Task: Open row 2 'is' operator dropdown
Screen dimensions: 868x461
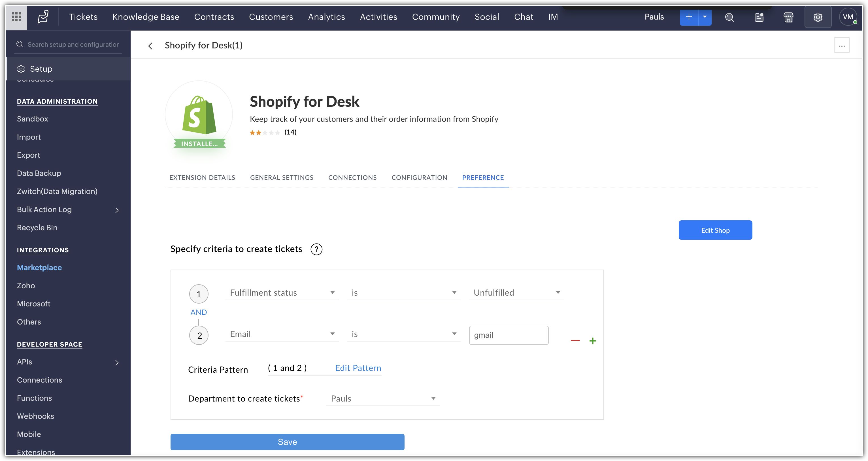Action: click(x=404, y=334)
